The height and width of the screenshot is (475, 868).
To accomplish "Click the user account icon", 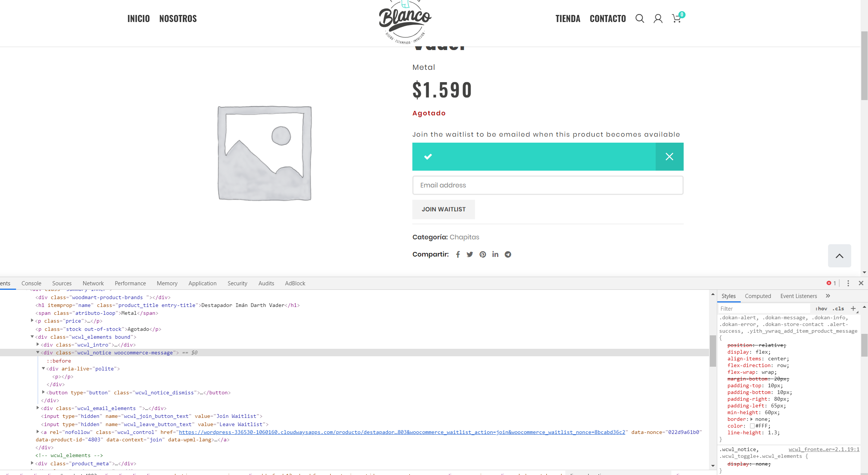I will 658,19.
